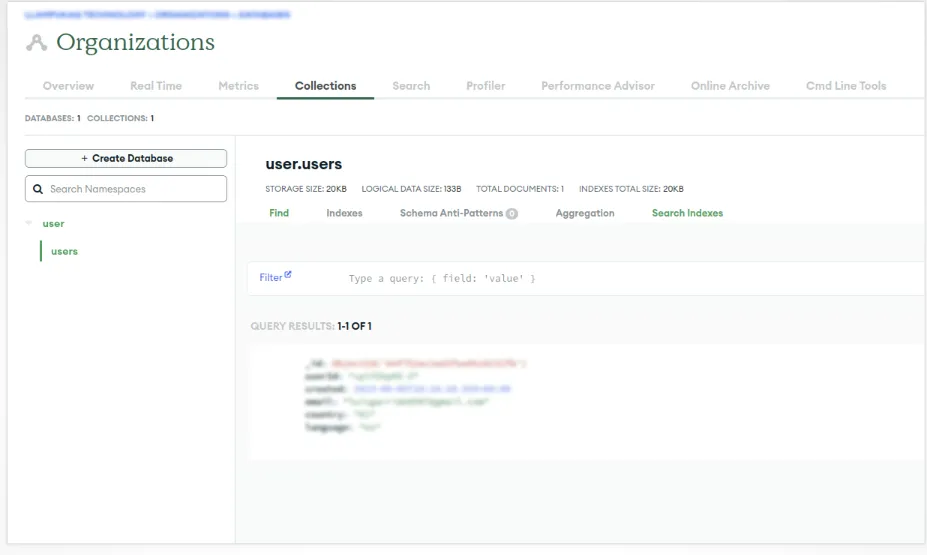This screenshot has width=927, height=555.
Task: Click the Organizations people icon
Action: tap(37, 43)
